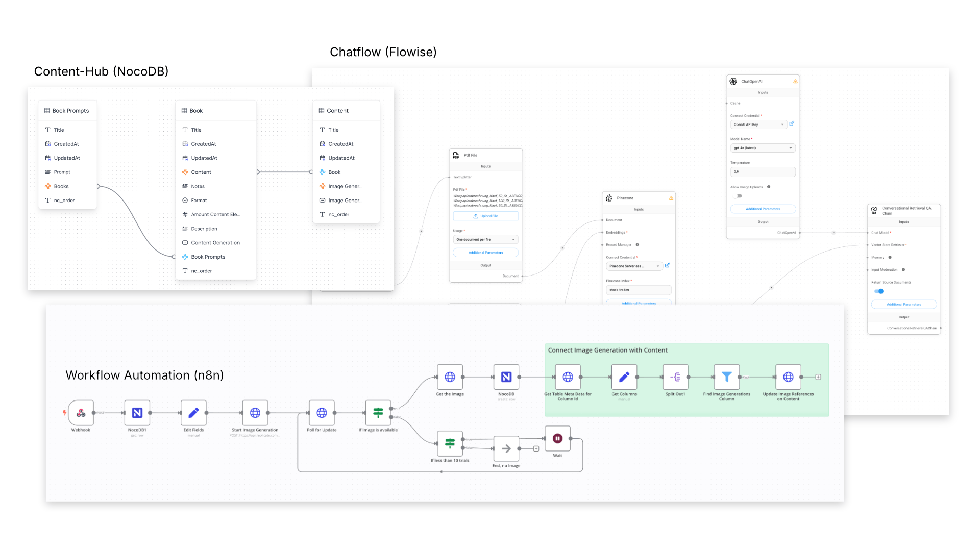Select the Webhook trigger node
This screenshot has width=980, height=551.
coord(80,413)
